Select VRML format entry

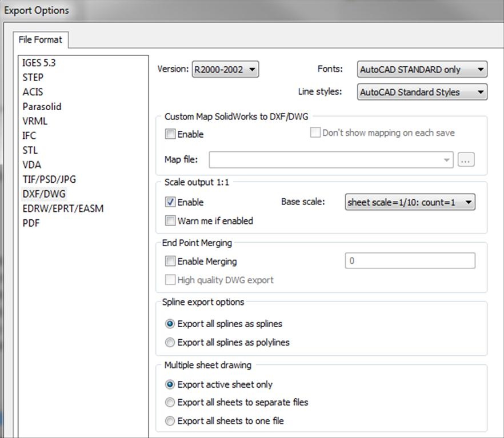coord(35,121)
